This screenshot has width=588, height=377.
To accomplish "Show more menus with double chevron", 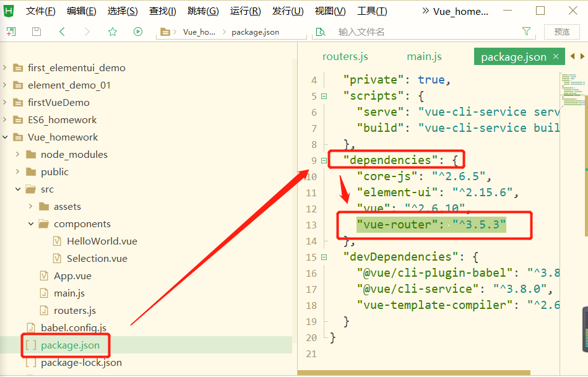I will [425, 11].
